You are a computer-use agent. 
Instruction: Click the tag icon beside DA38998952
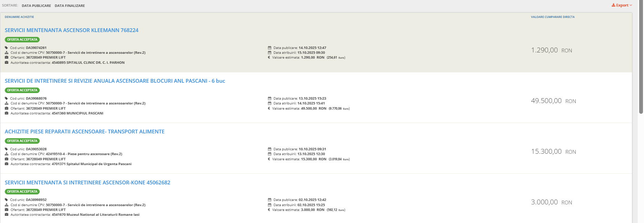click(6, 200)
